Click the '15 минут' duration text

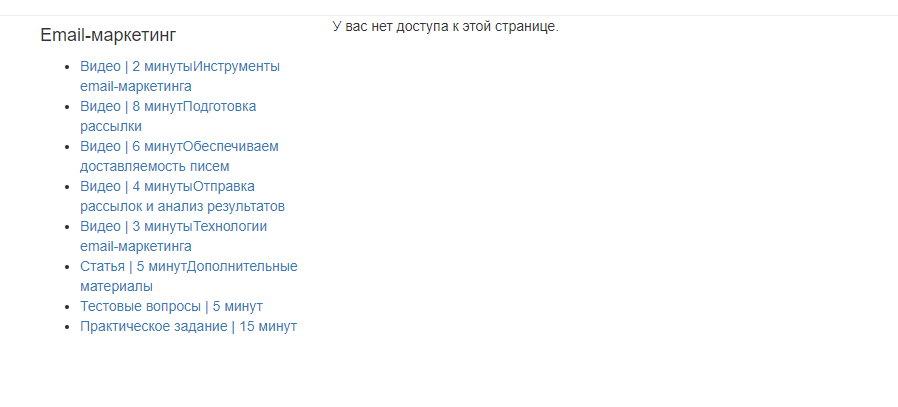[268, 327]
